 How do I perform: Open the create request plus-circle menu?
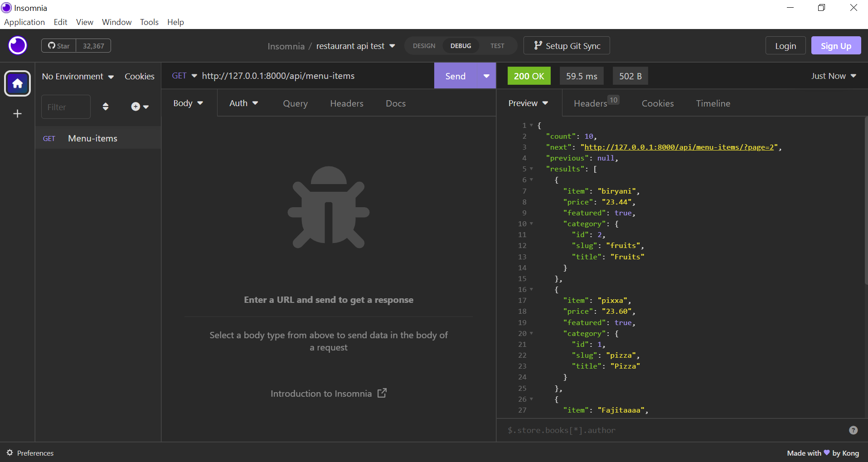(x=140, y=107)
